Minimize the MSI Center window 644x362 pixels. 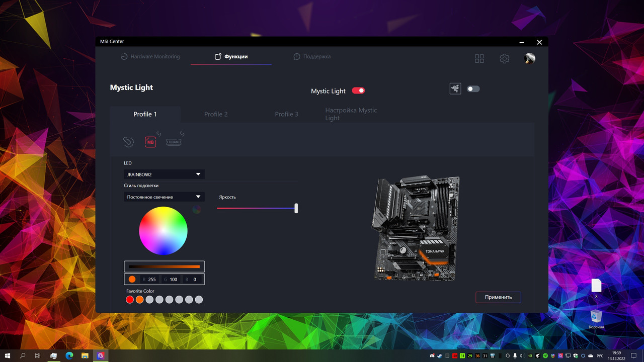pyautogui.click(x=521, y=42)
